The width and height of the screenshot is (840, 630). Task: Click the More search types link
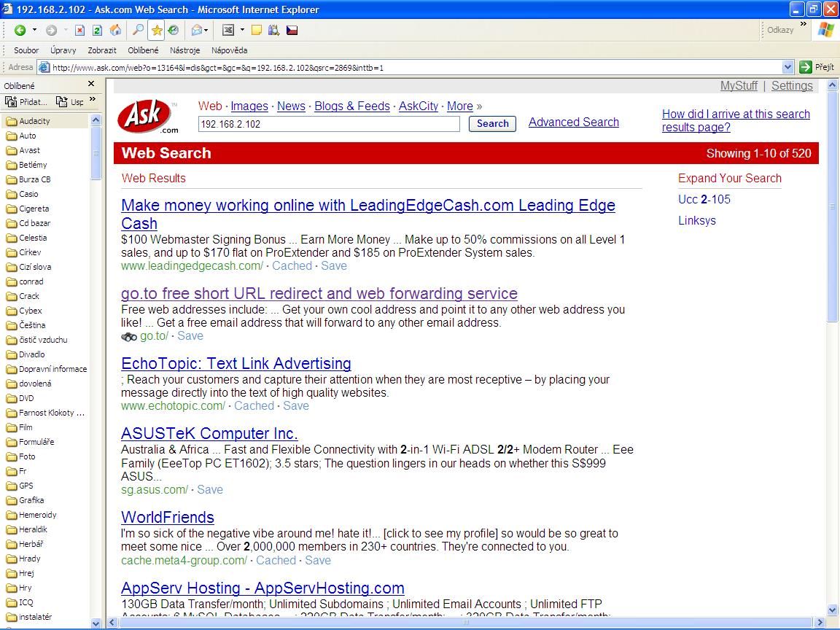pos(459,106)
